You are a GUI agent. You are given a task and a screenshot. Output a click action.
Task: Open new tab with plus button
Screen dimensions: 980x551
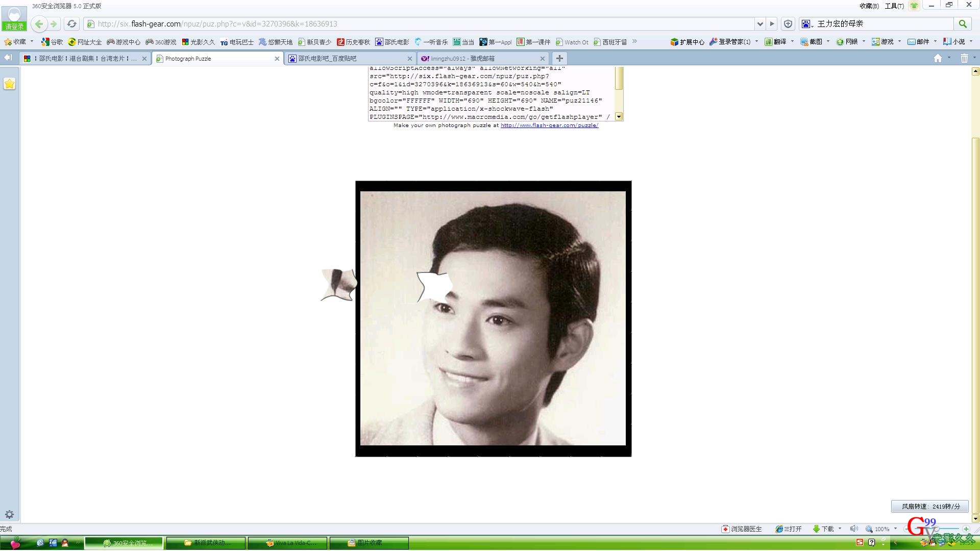tap(559, 59)
